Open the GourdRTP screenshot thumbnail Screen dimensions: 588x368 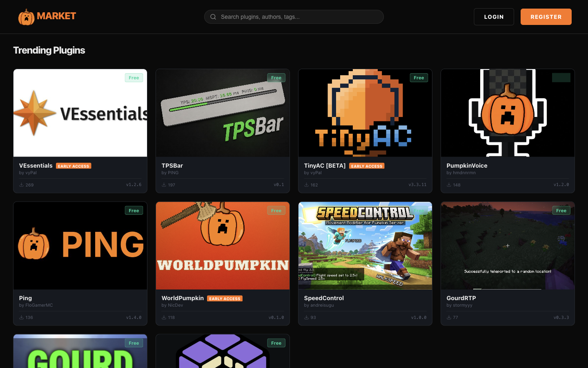coord(508,245)
